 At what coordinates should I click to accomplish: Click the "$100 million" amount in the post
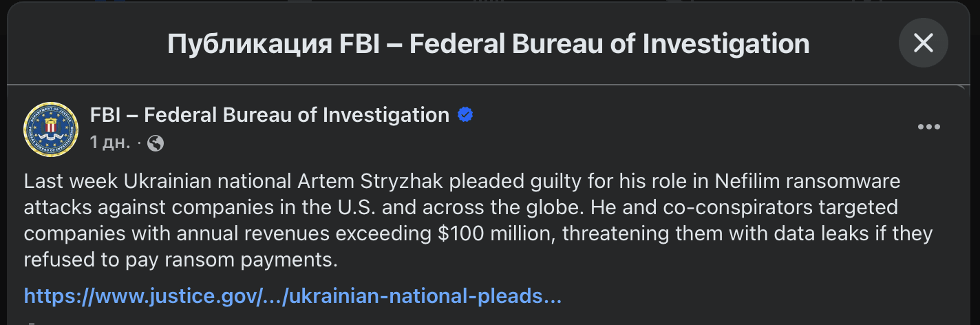pyautogui.click(x=496, y=234)
